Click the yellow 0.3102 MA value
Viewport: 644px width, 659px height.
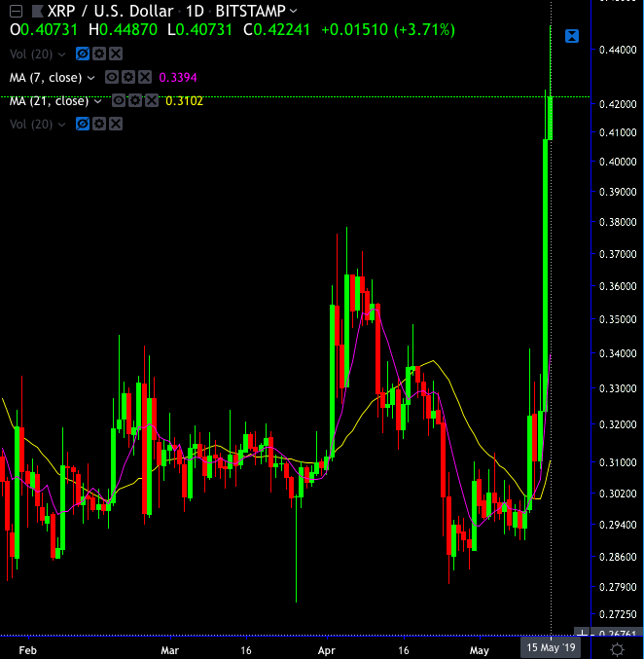pos(185,101)
